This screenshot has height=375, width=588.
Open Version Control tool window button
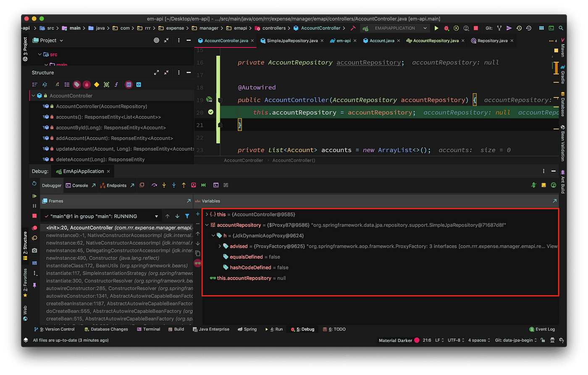54,329
